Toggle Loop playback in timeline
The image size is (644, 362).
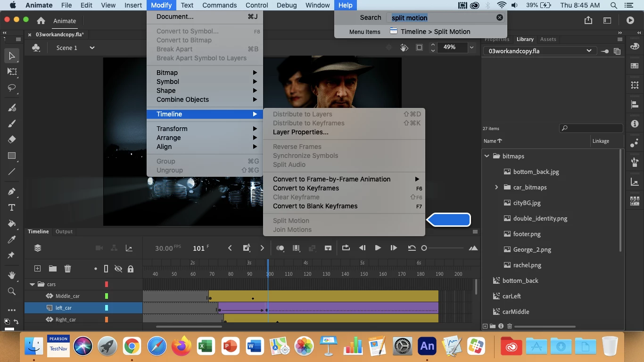tap(346, 248)
